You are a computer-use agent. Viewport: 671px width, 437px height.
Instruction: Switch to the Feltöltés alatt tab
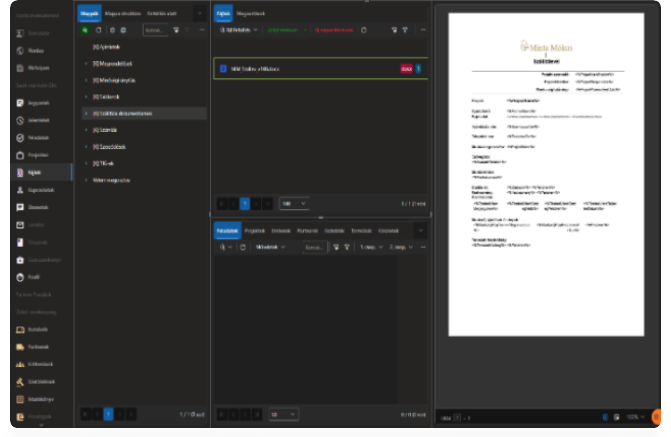tap(162, 14)
